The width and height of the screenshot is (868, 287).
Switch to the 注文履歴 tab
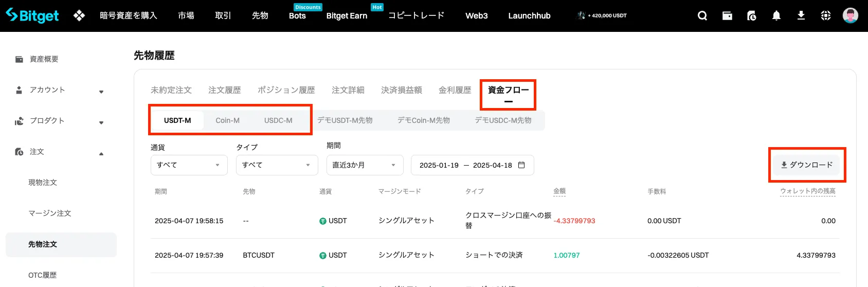tap(225, 90)
